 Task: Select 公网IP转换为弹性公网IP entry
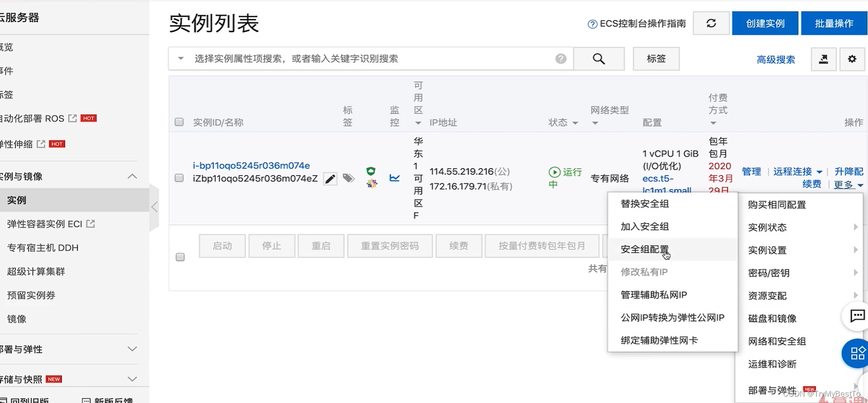coord(673,317)
